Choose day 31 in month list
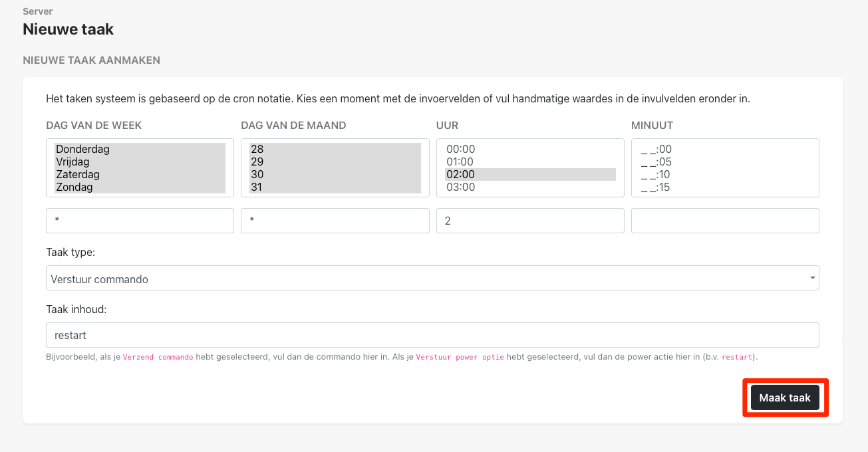Viewport: 868px width, 452px height. click(257, 187)
